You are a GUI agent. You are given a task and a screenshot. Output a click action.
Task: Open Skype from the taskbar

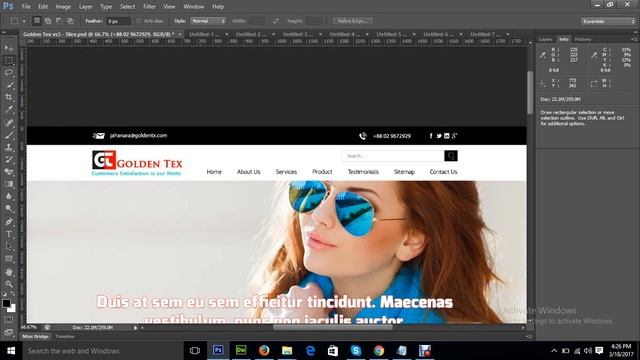click(x=356, y=350)
